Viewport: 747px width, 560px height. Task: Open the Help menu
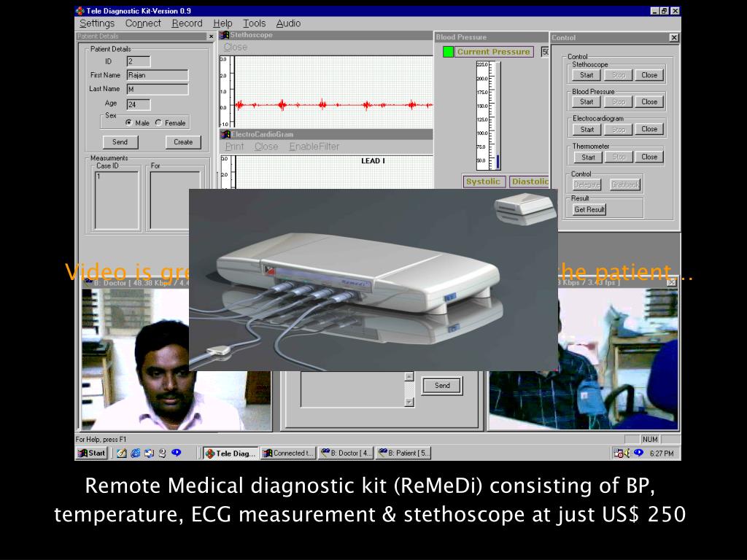pos(222,23)
